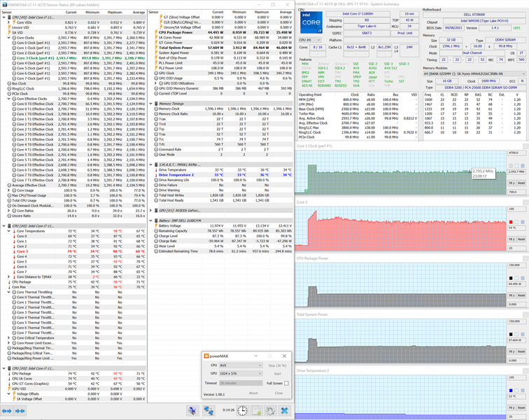Image resolution: width=529 pixels, height=420 pixels.
Task: Open the CPU #0 selector dropdown
Action: (x=310, y=40)
